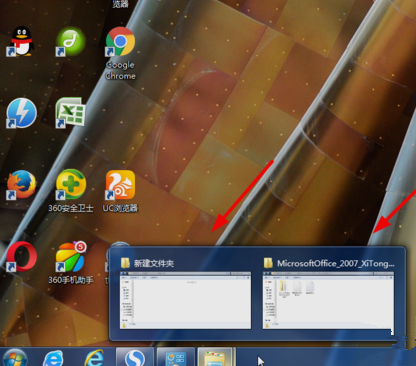Image resolution: width=416 pixels, height=366 pixels.
Task: Open the green music player desktop shortcut
Action: tap(70, 41)
